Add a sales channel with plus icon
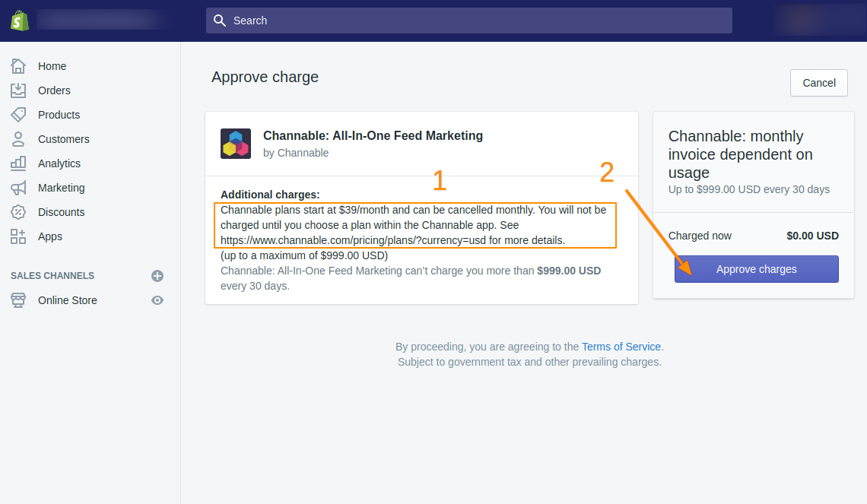The image size is (867, 504). pyautogui.click(x=157, y=276)
